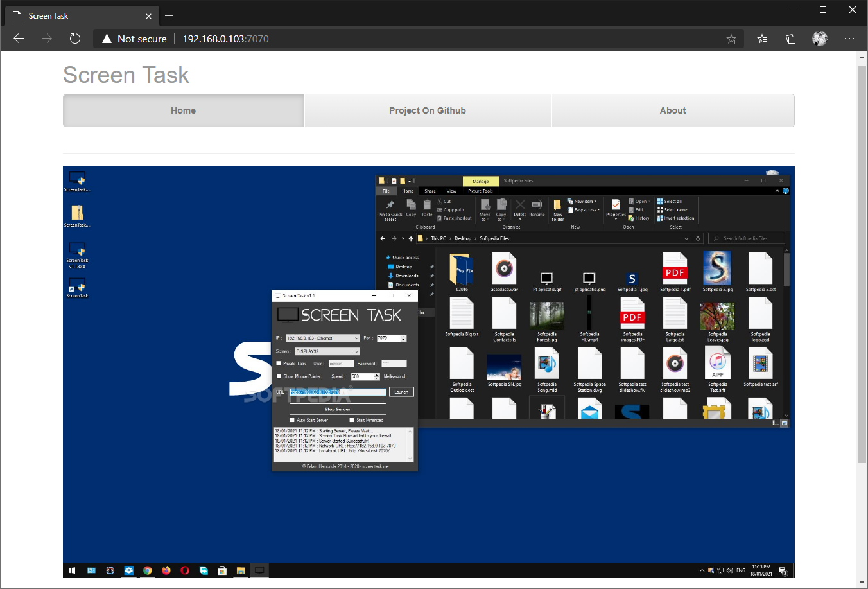This screenshot has width=868, height=589.
Task: Click the Explorer refresh icon beside address
Action: pos(698,238)
